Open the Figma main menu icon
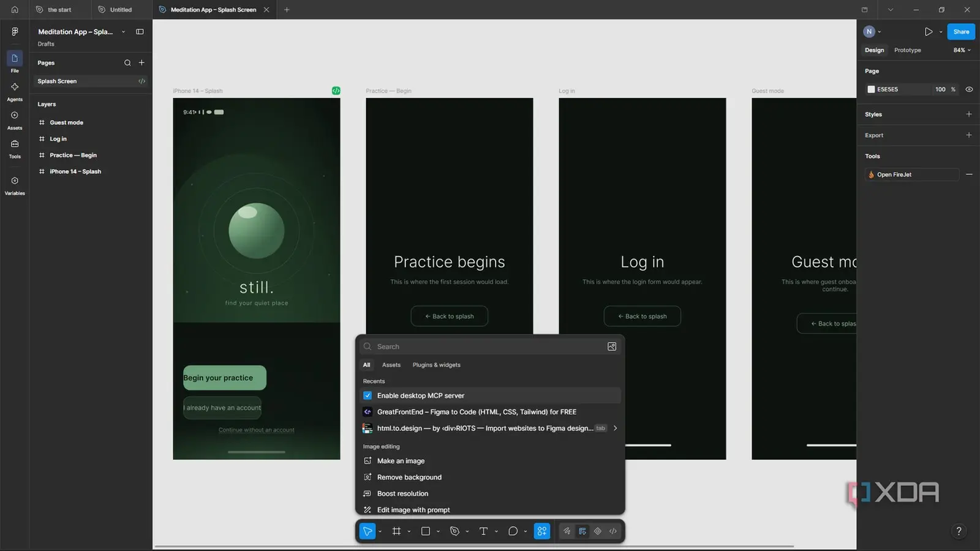Viewport: 980px width, 551px height. point(15,31)
